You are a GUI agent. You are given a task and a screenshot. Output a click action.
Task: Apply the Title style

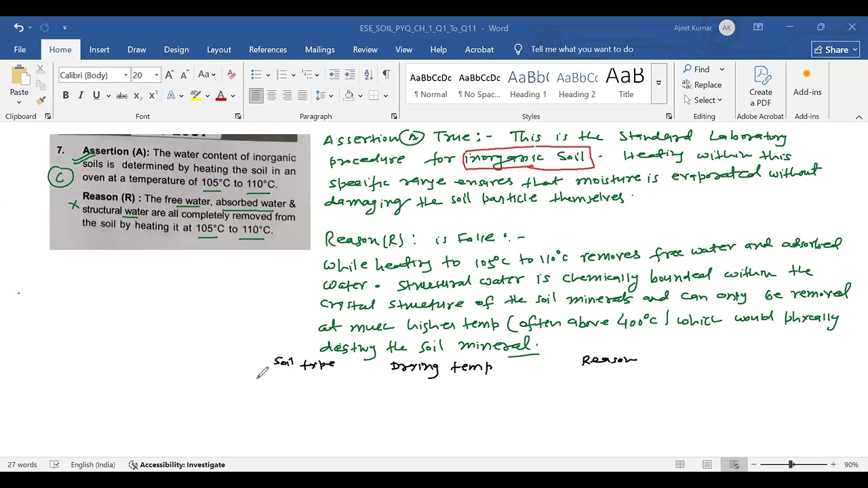coord(626,84)
